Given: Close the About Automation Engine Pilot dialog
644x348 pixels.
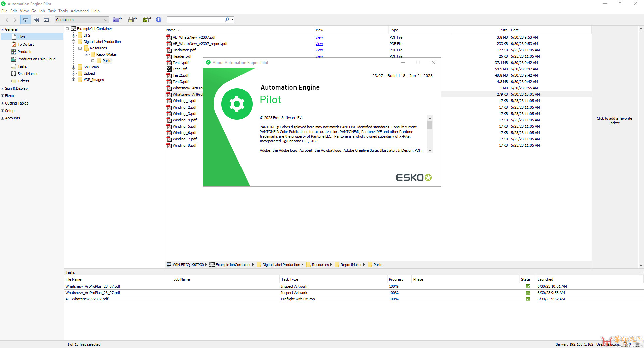Looking at the screenshot, I should coord(433,62).
